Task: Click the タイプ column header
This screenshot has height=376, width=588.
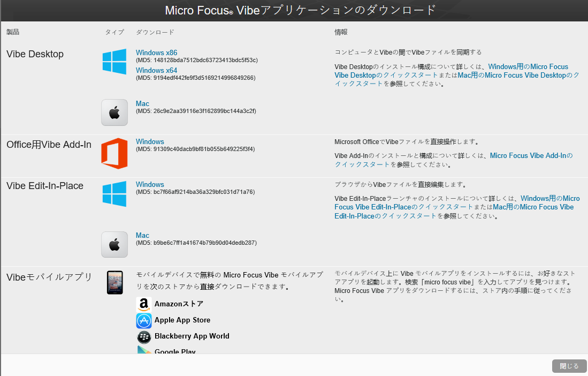Action: click(114, 32)
